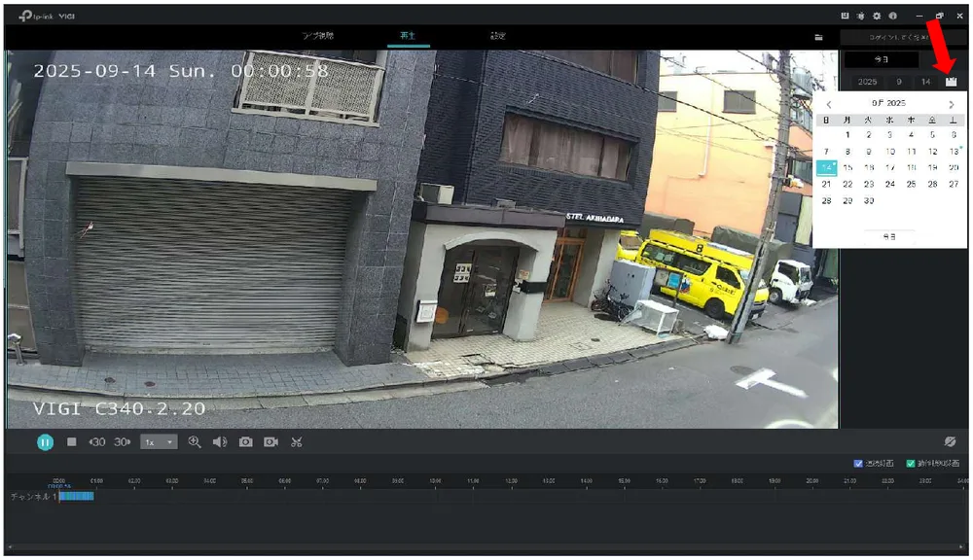
Task: Open the folder icon beside login field
Action: click(x=818, y=37)
